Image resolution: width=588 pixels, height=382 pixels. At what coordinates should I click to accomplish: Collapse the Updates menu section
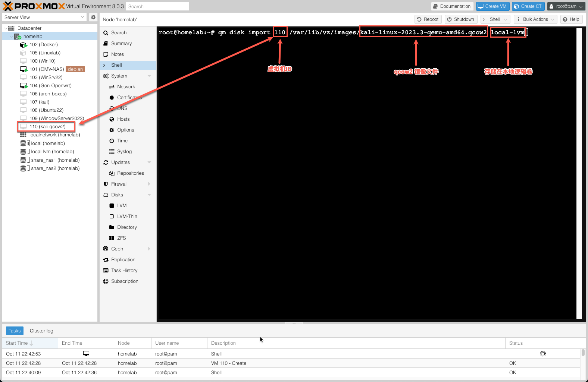149,162
